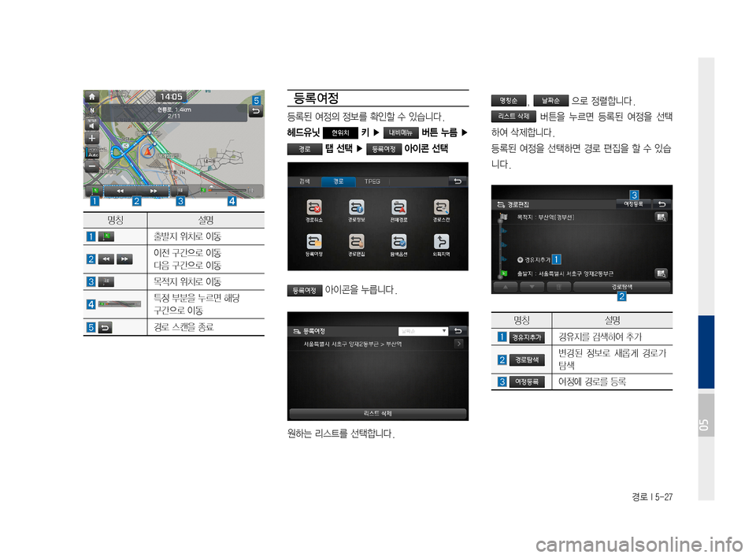This screenshot has height=558, width=756.
Task: Open the 탐색옵션 search options icon
Action: pos(398,245)
